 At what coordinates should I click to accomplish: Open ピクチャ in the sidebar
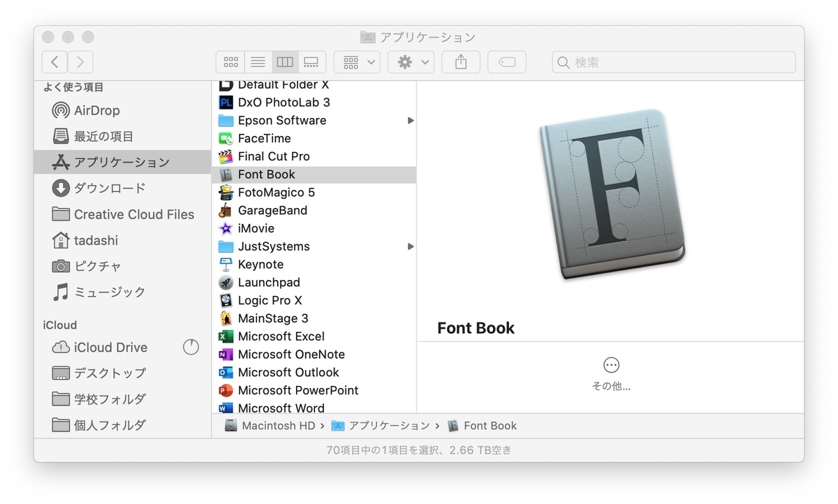[122, 266]
